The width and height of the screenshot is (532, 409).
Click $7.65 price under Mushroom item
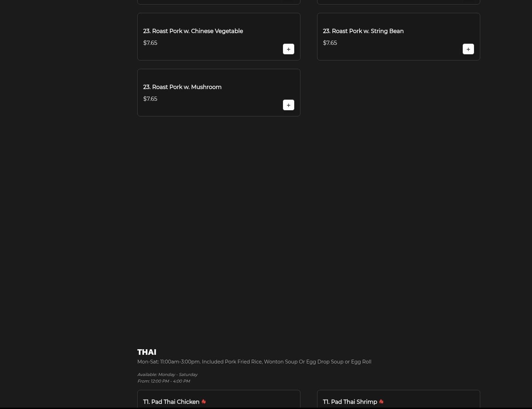[150, 99]
